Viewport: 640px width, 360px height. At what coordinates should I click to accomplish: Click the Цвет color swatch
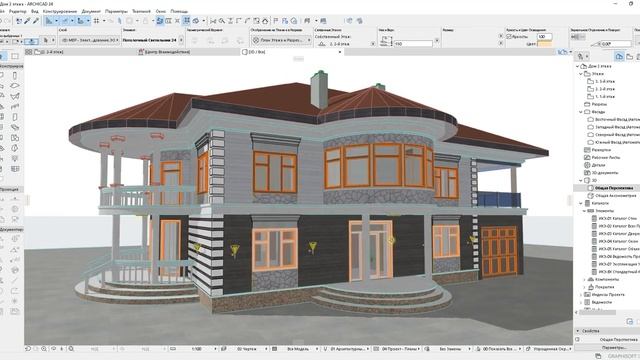pyautogui.click(x=544, y=44)
